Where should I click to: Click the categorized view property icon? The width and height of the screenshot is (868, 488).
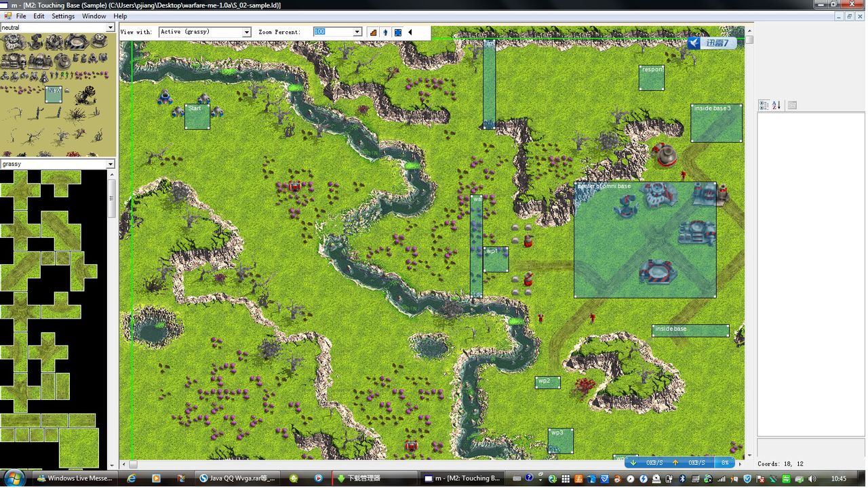[764, 105]
